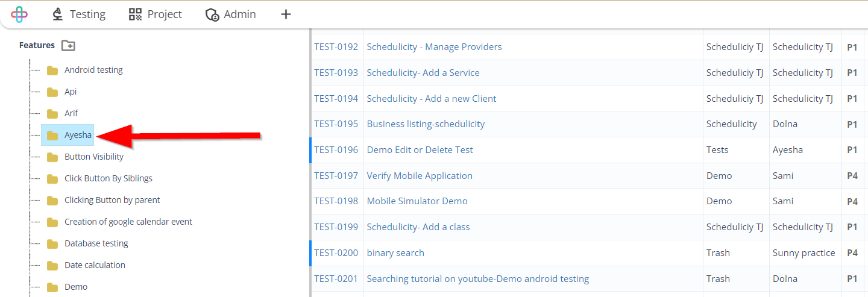Select the Android testing folder icon
Screen dimensions: 868x297
tap(52, 70)
